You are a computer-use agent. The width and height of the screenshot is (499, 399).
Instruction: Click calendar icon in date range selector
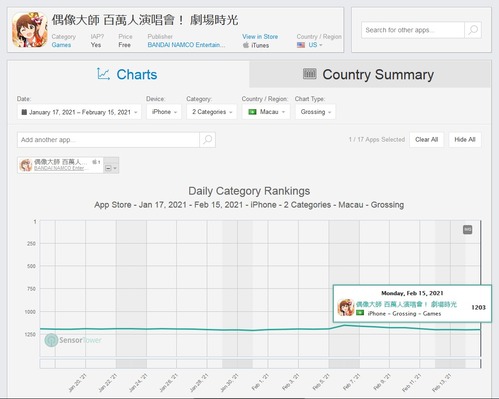pos(24,112)
